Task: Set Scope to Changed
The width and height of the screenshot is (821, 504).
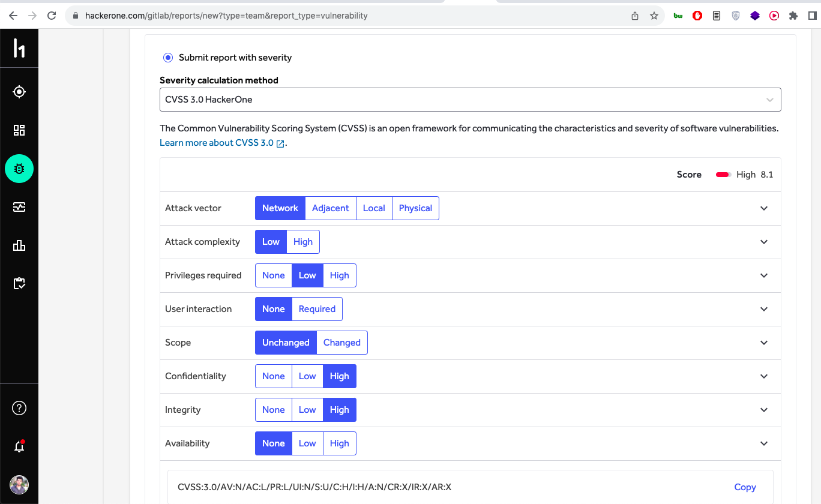Action: coord(342,343)
